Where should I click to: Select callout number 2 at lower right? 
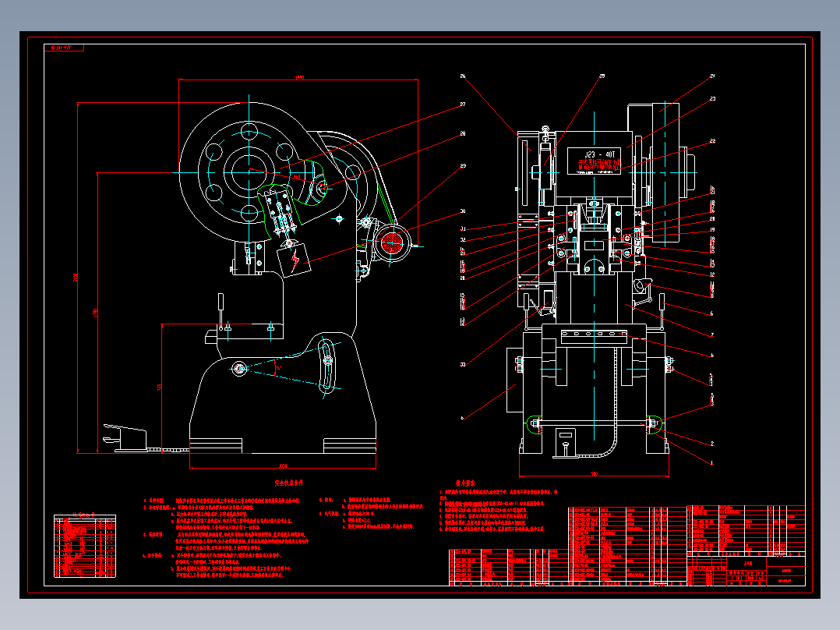[712, 444]
